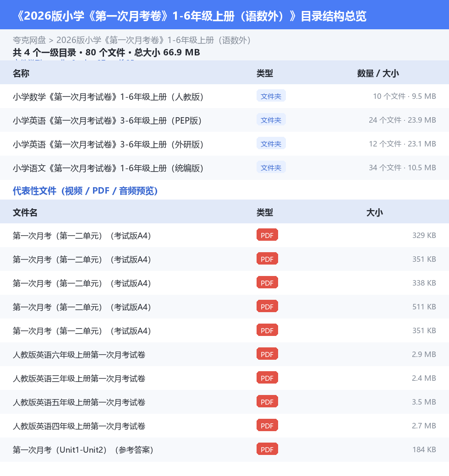Click the 24 个文件 · 23.9 MB cell
The image size is (449, 476).
[402, 120]
